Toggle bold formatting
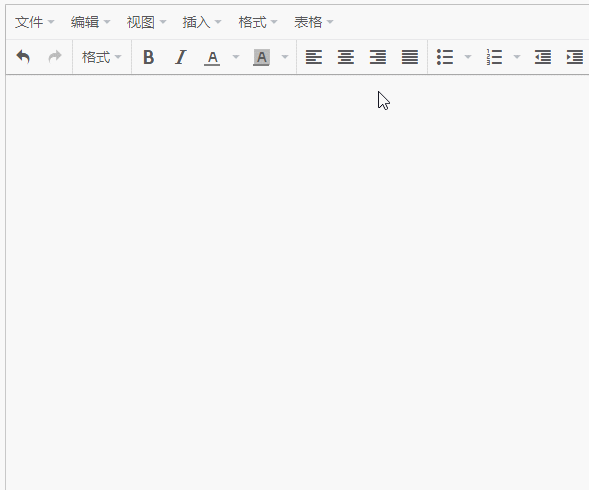 click(149, 57)
